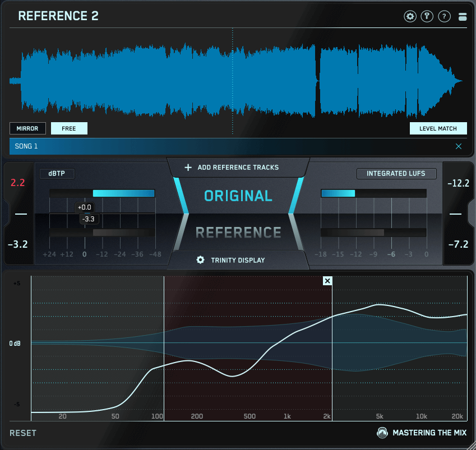The image size is (476, 450).
Task: Click the plus icon beside Add Reference Tracks
Action: [188, 168]
